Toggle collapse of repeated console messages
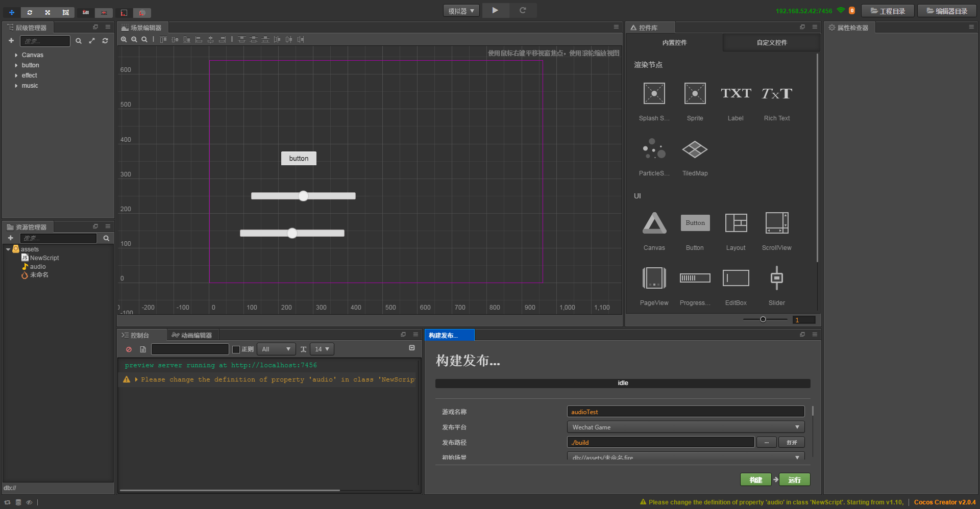Screen dimensions: 980x509 [x=412, y=348]
